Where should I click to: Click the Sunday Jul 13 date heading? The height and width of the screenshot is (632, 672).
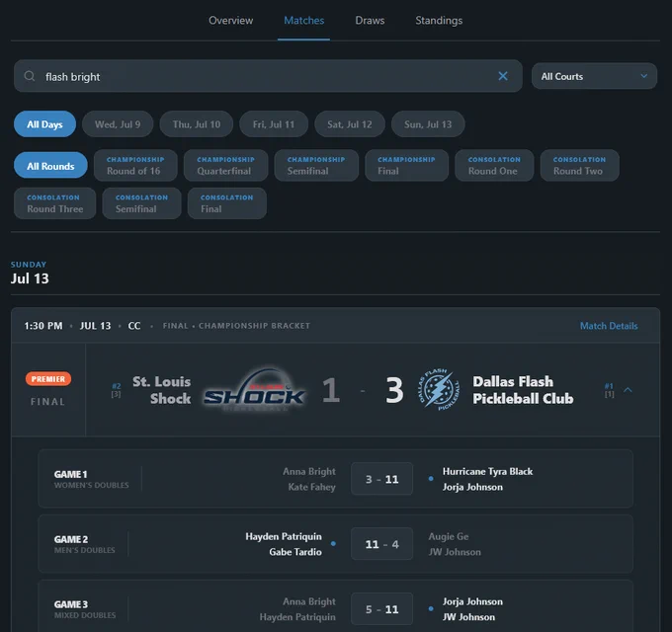pyautogui.click(x=30, y=273)
